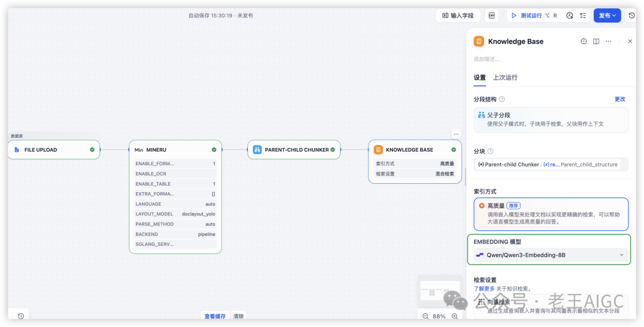This screenshot has width=644, height=327.
Task: Select the FILE UPLOAD node
Action: pyautogui.click(x=54, y=150)
